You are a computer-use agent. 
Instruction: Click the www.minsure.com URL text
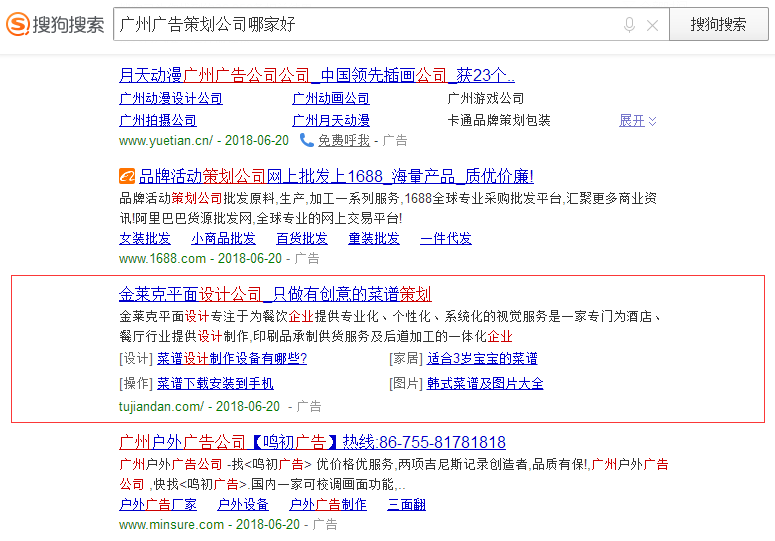pos(172,524)
